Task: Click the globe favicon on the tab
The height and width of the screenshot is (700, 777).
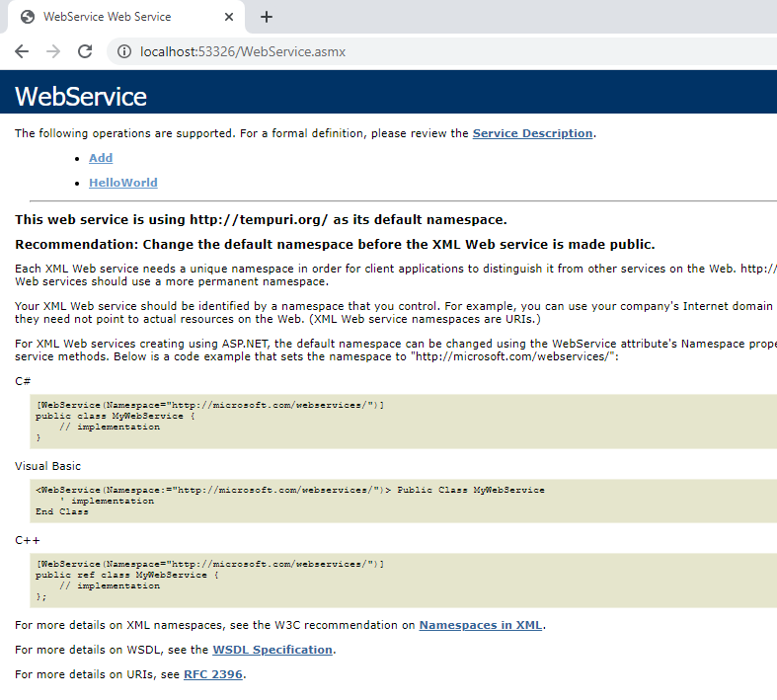Action: point(27,17)
